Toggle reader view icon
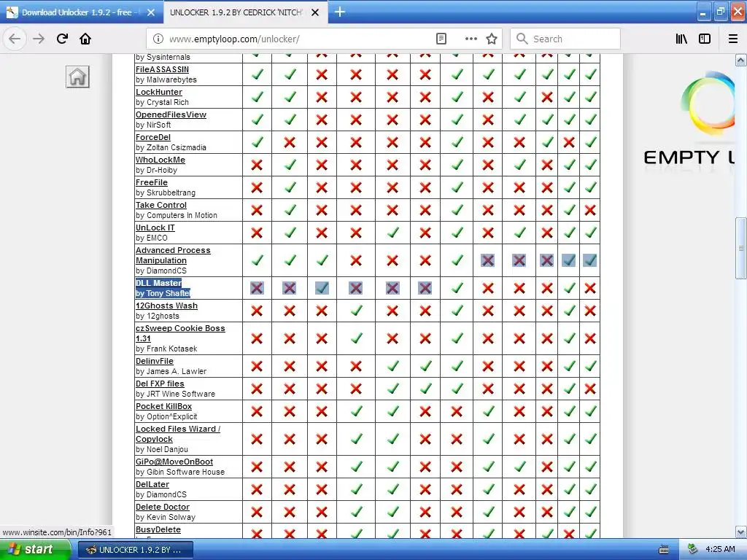Screen dimensions: 747x560 coord(441,39)
